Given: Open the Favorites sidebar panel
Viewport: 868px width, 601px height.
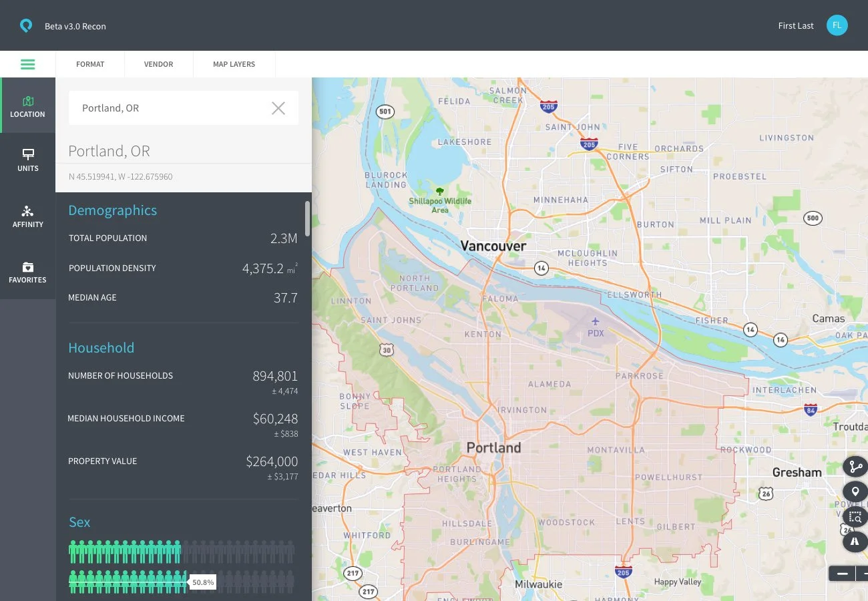Looking at the screenshot, I should pyautogui.click(x=27, y=272).
